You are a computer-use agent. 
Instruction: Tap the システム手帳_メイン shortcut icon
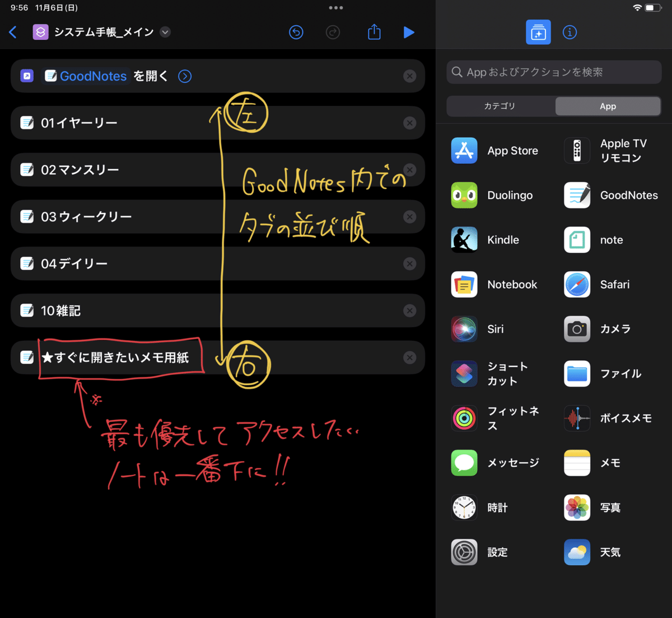(40, 32)
